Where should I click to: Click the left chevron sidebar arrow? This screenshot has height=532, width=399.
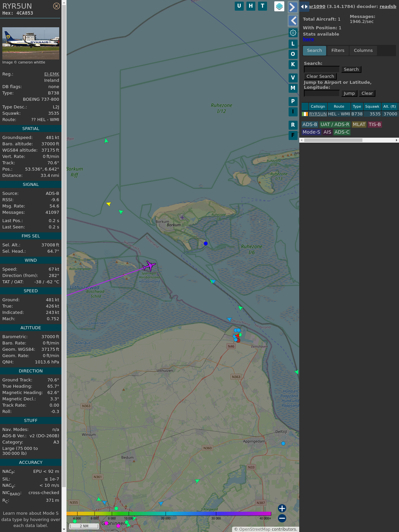click(x=293, y=21)
